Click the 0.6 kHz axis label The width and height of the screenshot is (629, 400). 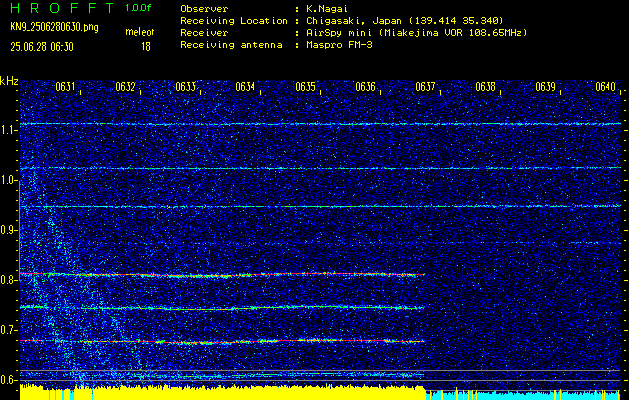tap(8, 380)
